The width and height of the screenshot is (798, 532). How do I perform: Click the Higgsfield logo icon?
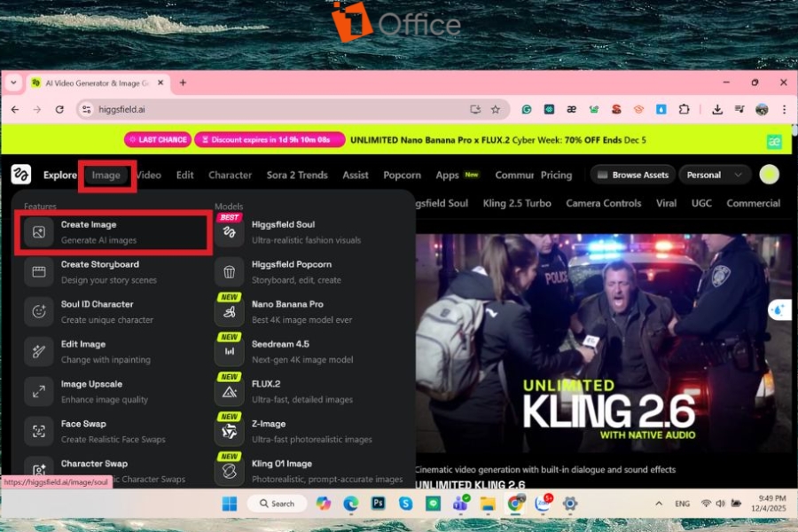coord(21,175)
